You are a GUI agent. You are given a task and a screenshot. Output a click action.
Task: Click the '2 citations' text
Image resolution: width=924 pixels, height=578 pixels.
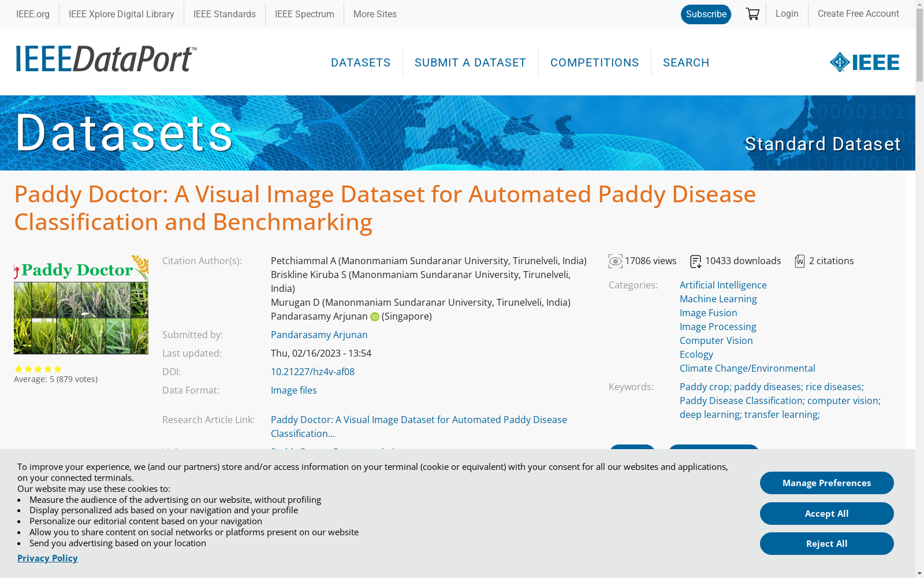click(x=831, y=261)
